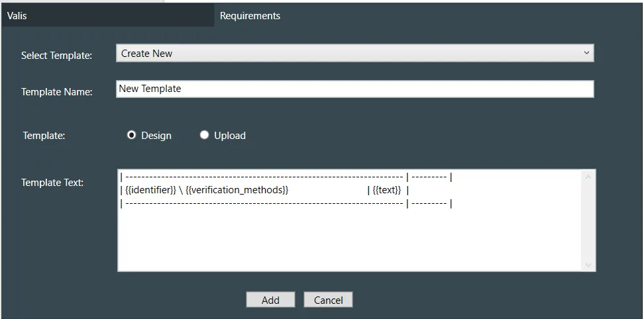Screen dimensions: 644x319
Task: Click the Template Name input field
Action: (354, 89)
